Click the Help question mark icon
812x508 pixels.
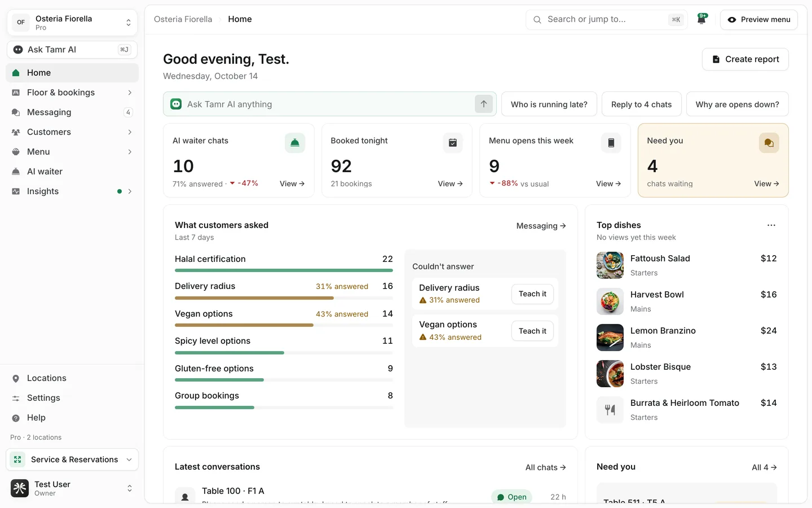16,418
